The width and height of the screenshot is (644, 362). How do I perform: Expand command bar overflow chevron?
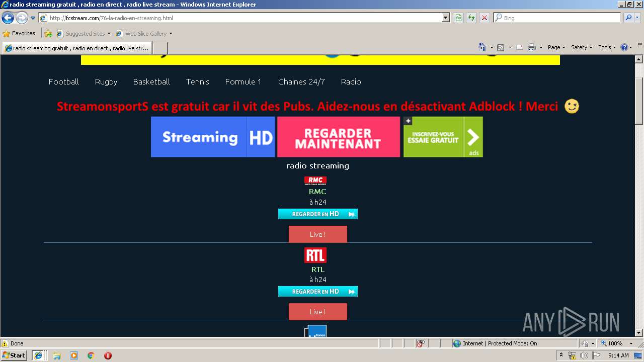(640, 44)
